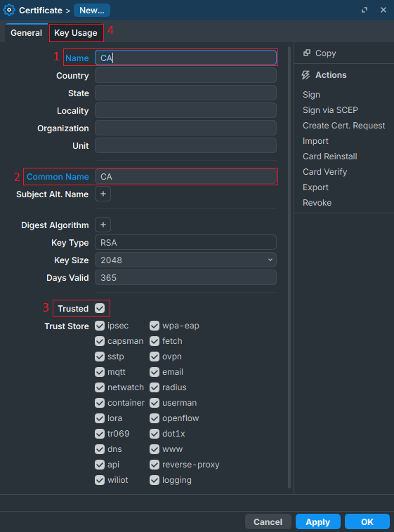The width and height of the screenshot is (394, 532).
Task: Click the Apply button
Action: [x=318, y=521]
